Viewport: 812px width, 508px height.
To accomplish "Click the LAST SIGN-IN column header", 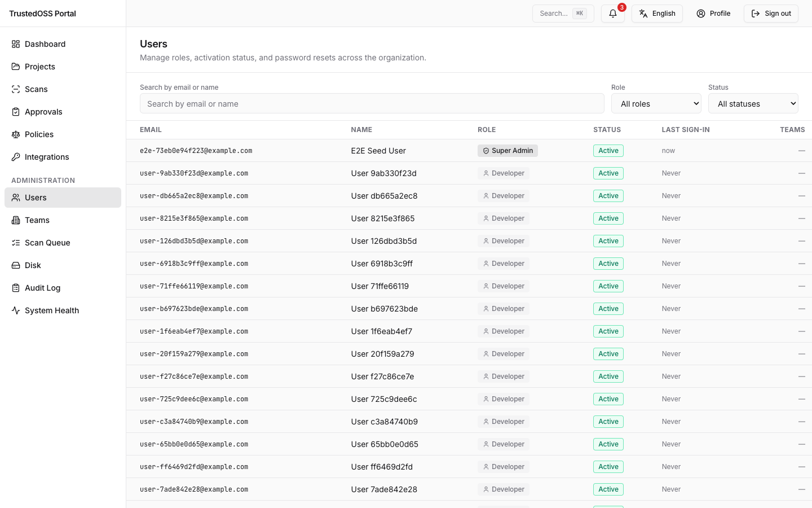I will 686,130.
